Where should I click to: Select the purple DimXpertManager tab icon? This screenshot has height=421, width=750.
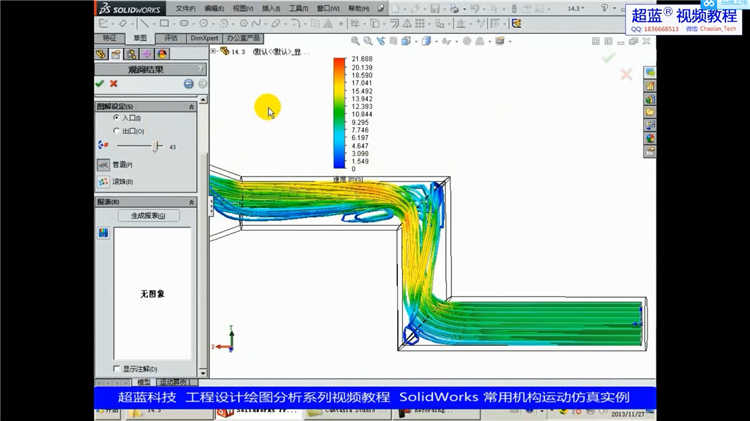click(146, 54)
